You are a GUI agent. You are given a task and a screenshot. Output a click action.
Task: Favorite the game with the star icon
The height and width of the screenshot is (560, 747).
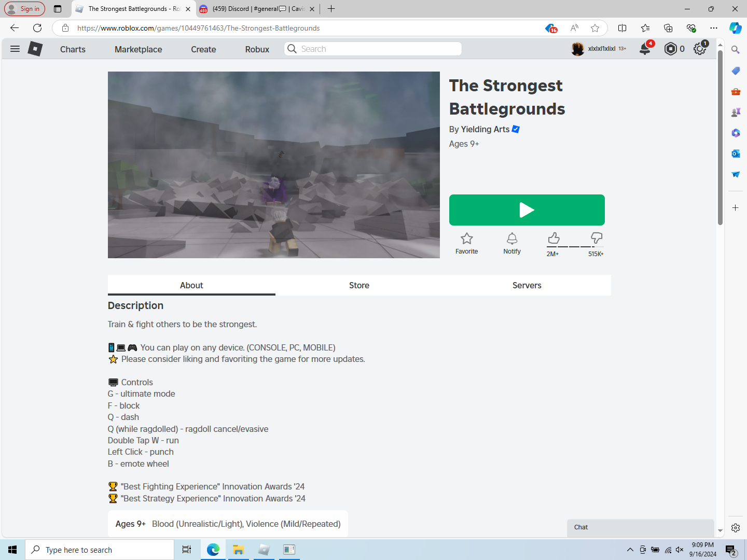click(x=467, y=239)
